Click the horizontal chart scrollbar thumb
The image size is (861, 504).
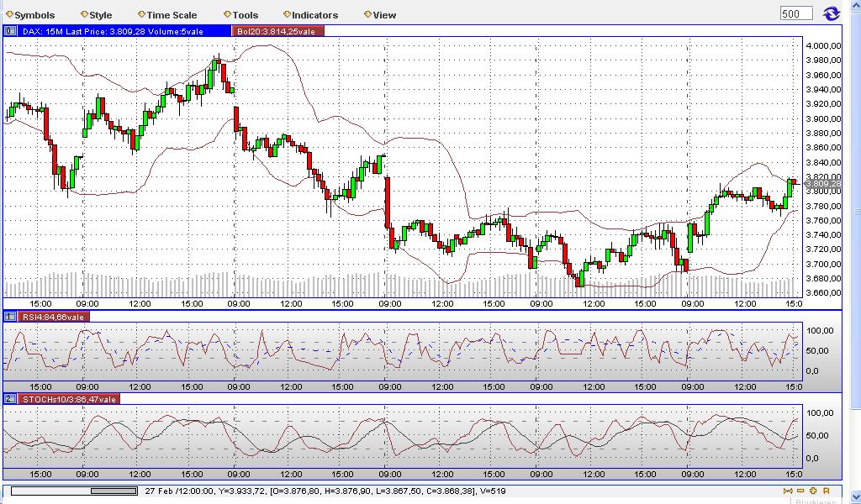[x=114, y=491]
